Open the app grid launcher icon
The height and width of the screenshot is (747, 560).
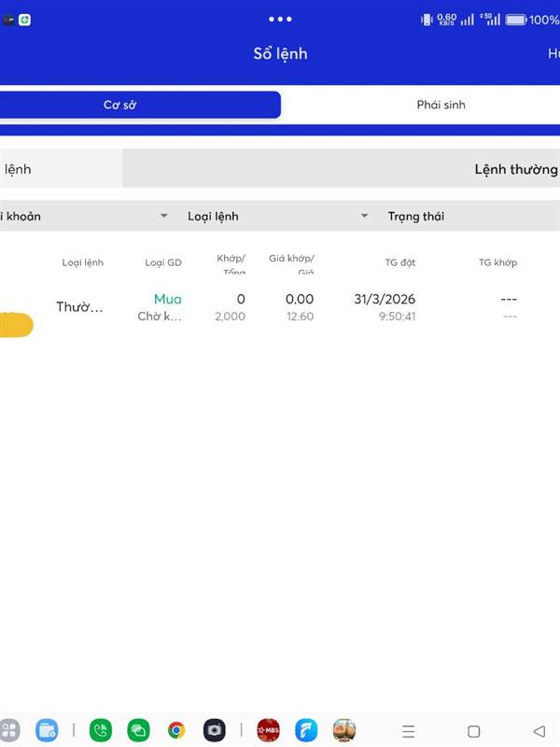9,730
